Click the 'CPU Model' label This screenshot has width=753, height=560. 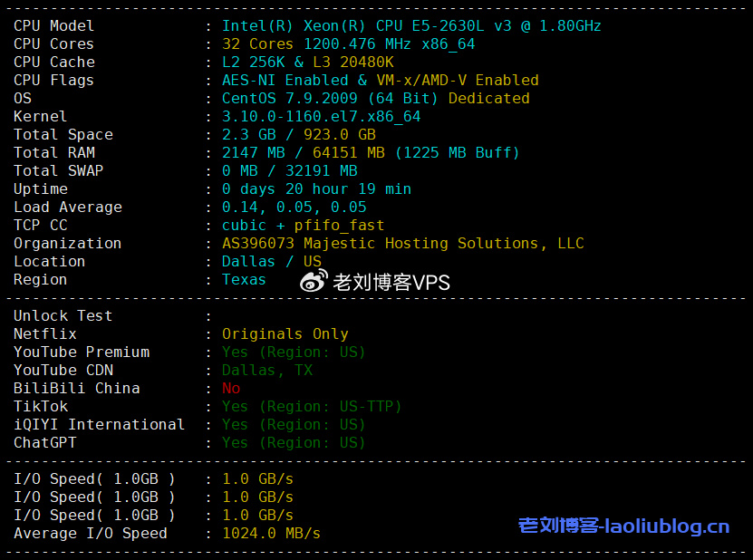click(x=53, y=26)
